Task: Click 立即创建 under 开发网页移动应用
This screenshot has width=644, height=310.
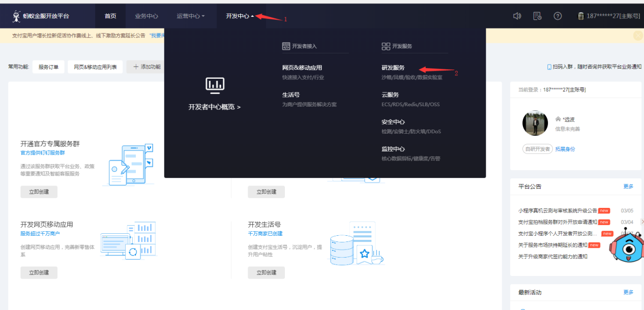Action: click(x=39, y=272)
